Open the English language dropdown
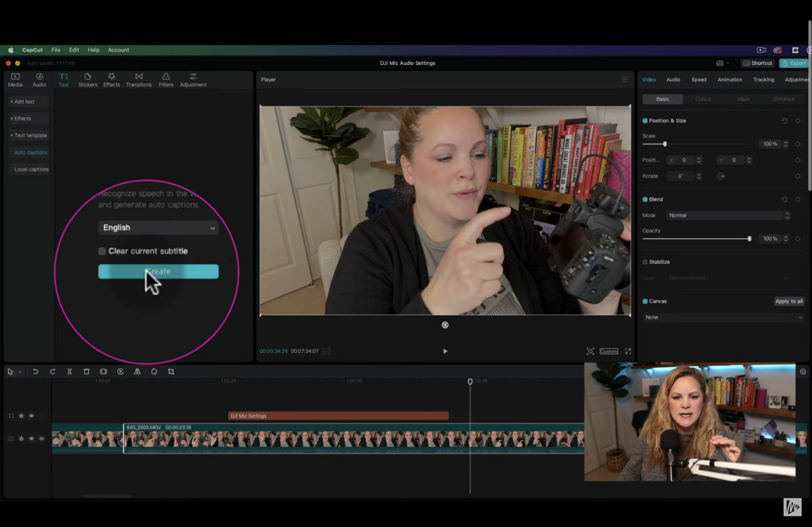 158,227
